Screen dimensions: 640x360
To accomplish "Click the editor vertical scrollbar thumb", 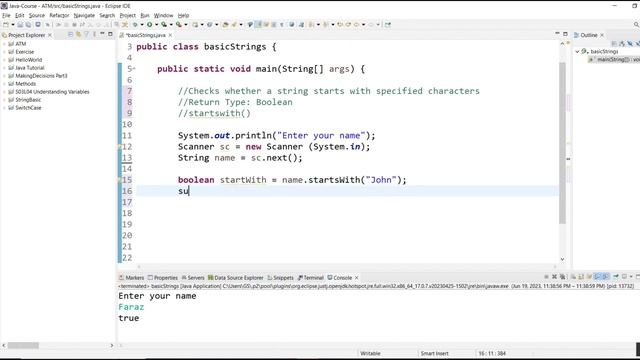I will coord(562,143).
